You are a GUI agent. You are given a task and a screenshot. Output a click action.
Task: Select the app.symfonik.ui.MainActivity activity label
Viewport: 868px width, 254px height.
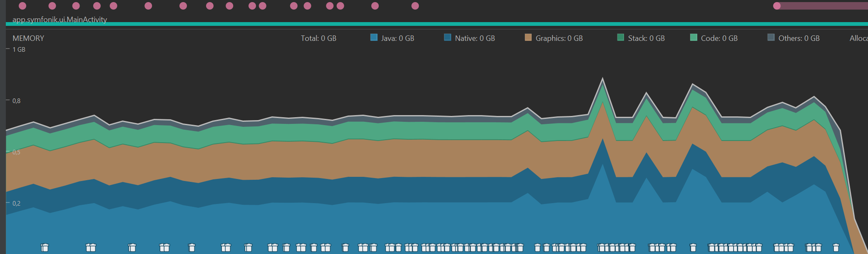(60, 19)
